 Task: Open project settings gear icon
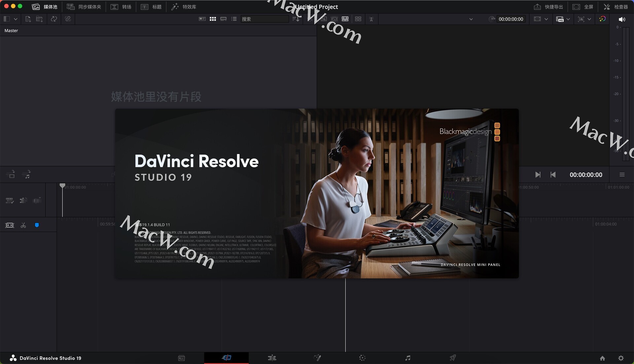click(x=621, y=358)
